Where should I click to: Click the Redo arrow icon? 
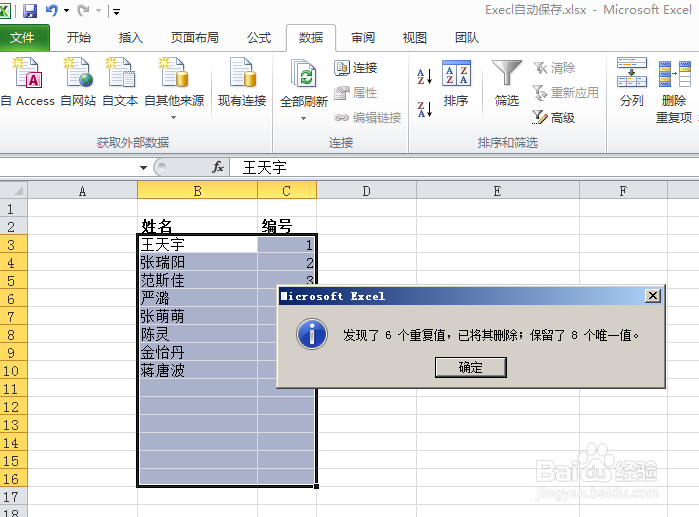[x=83, y=10]
